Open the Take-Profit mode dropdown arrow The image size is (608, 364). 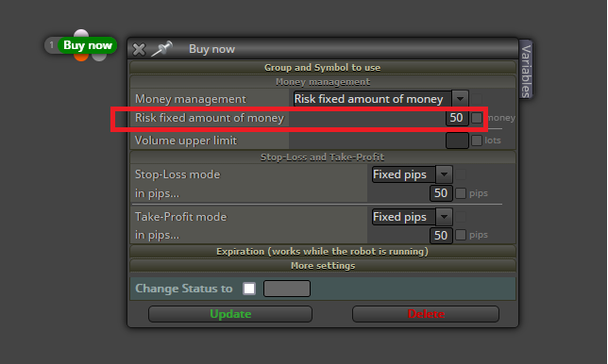444,217
